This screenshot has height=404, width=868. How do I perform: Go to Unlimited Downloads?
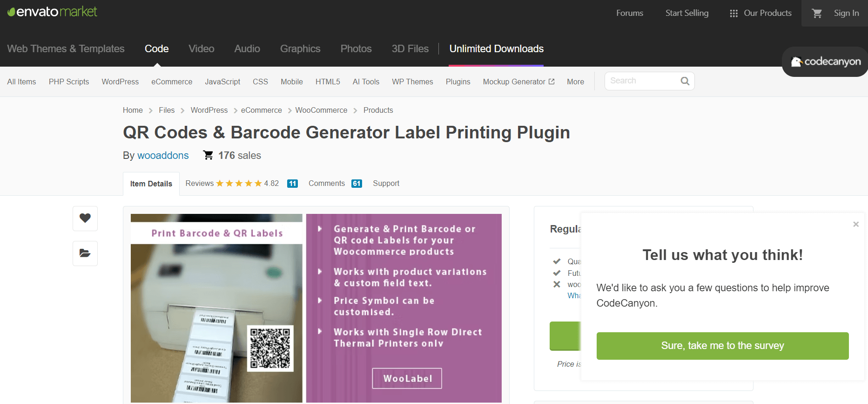tap(496, 49)
